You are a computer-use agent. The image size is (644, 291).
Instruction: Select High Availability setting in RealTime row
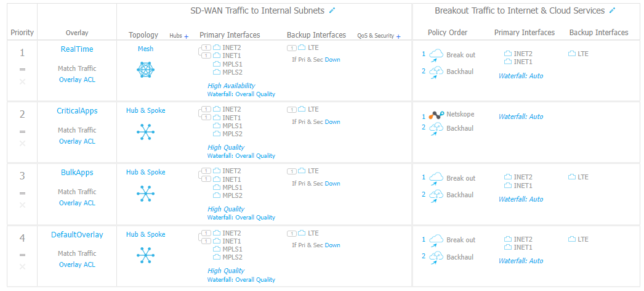[x=231, y=86]
